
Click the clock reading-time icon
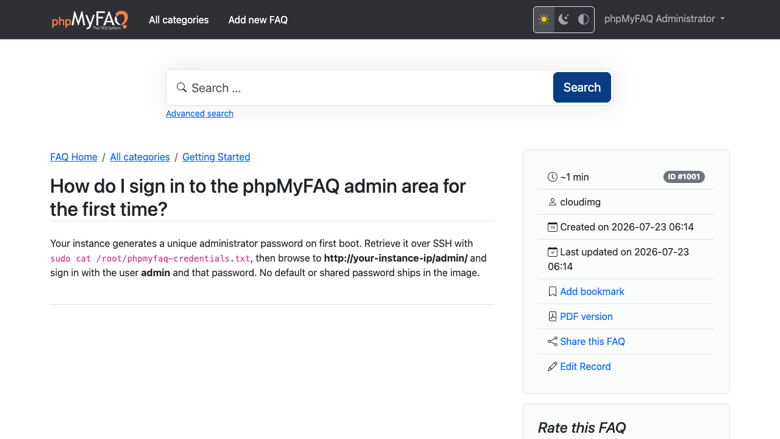point(552,177)
